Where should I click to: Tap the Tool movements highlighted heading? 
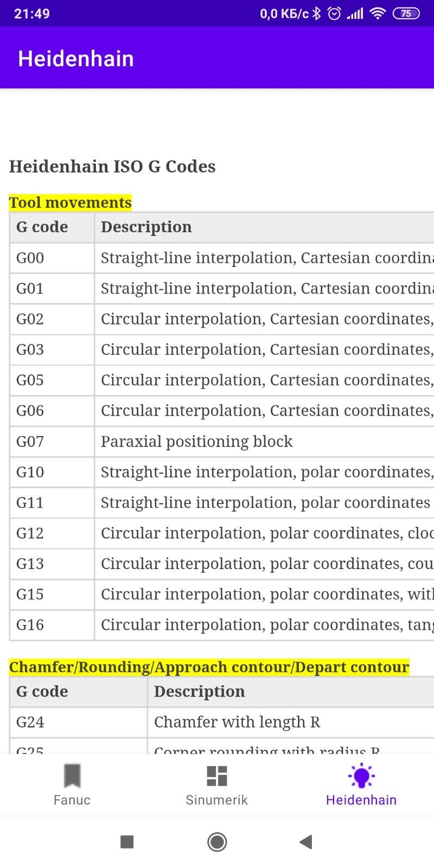71,202
